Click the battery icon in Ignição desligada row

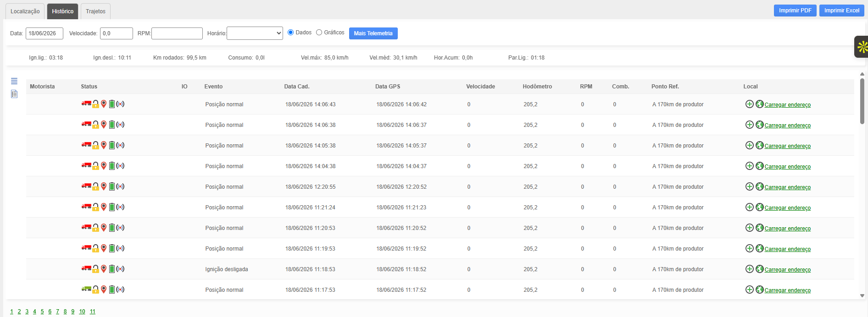111,269
